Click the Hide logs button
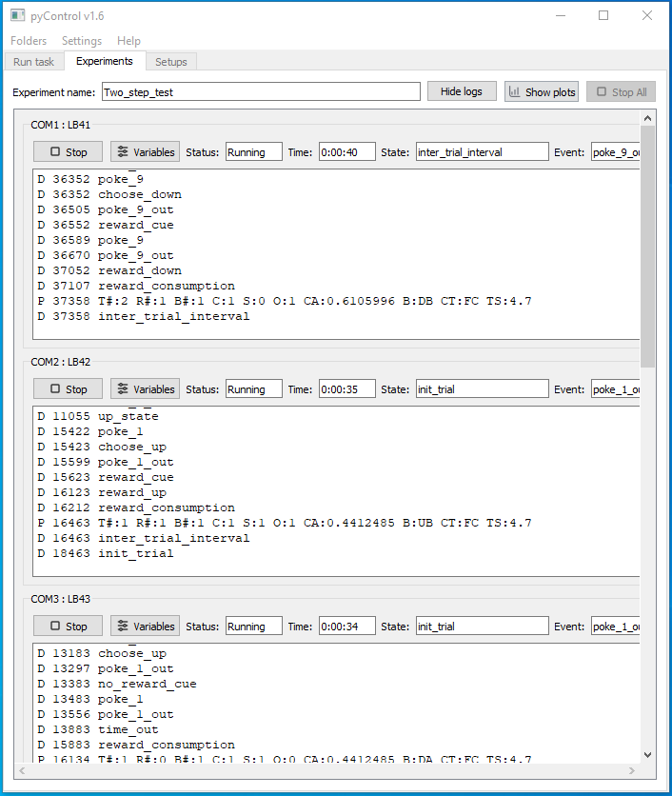Image resolution: width=672 pixels, height=796 pixels. (462, 91)
